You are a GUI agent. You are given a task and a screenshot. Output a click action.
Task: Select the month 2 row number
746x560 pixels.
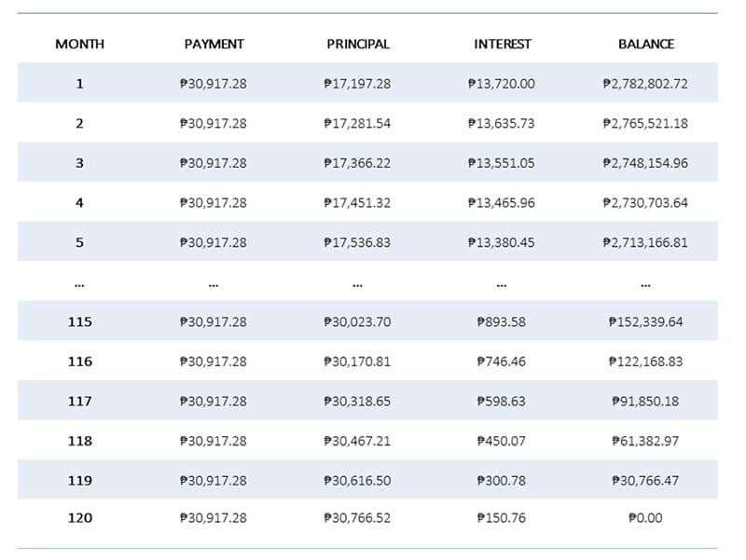coord(79,123)
